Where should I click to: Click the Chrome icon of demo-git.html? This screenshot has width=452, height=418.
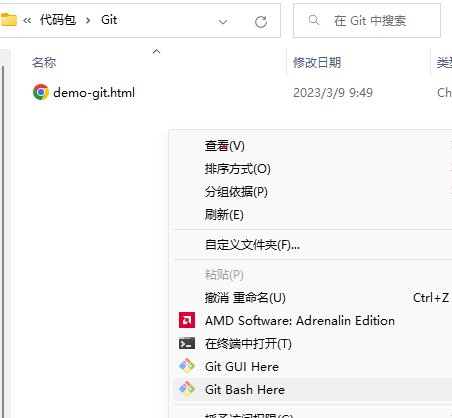coord(41,92)
